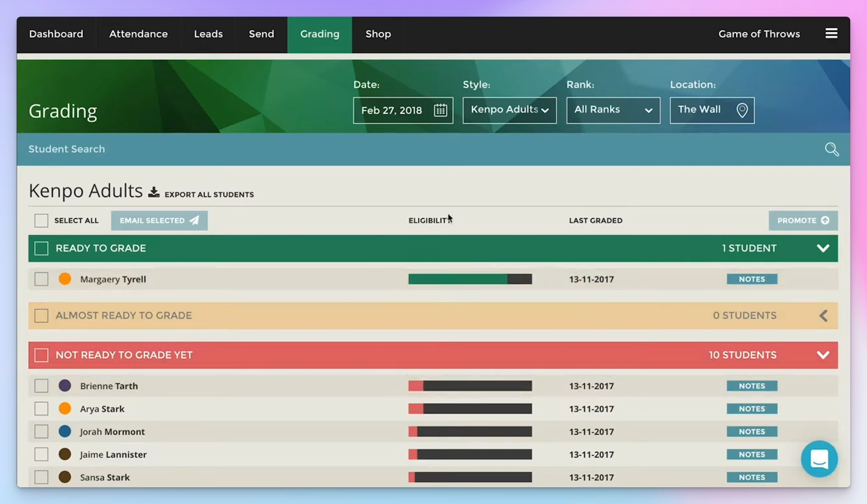Collapse Not Ready to Grade Yet chevron
This screenshot has width=867, height=504.
(x=823, y=355)
